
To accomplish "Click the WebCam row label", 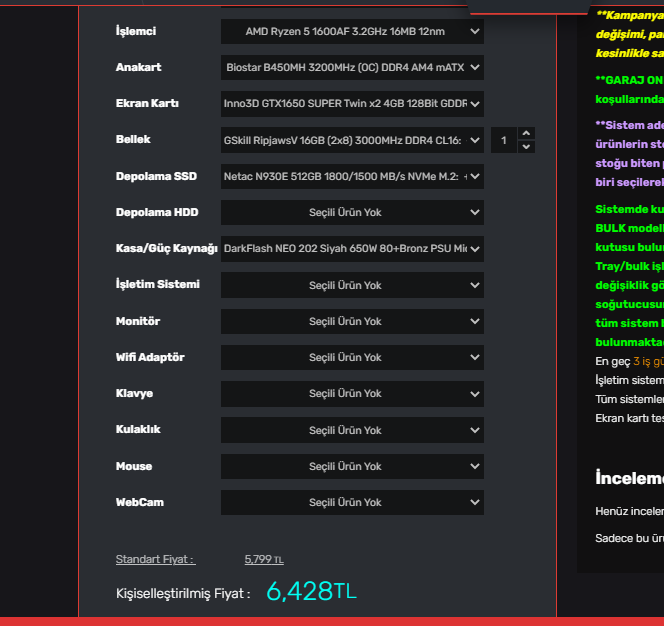I will click(140, 502).
